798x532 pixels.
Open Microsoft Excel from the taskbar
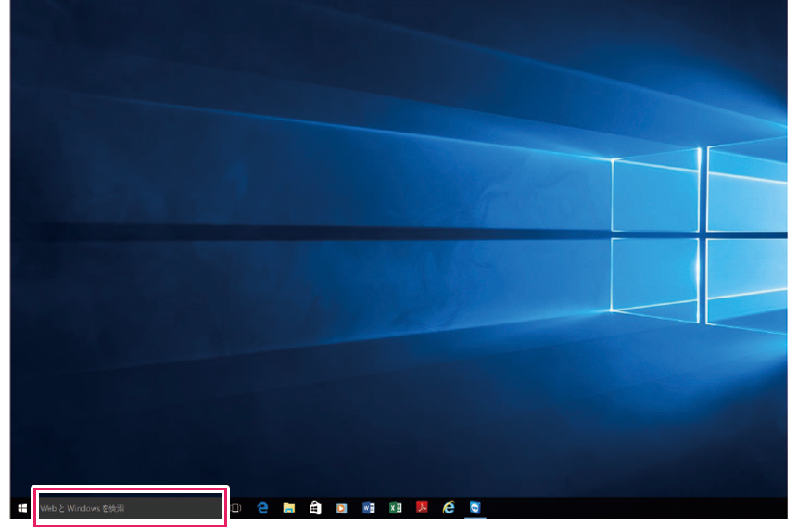(x=396, y=508)
